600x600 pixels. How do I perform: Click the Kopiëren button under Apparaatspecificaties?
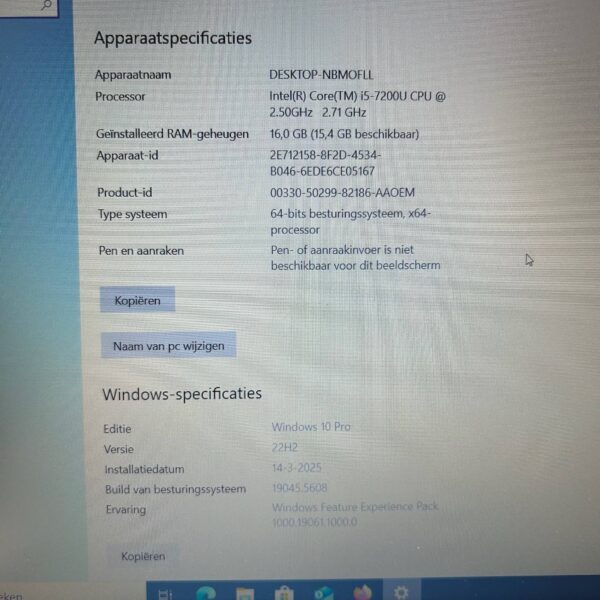click(137, 300)
